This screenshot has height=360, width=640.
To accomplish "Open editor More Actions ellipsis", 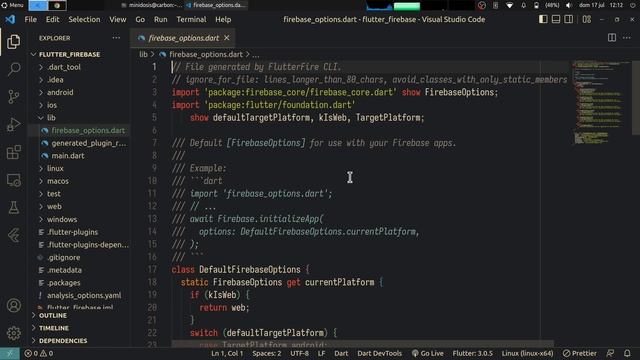I will point(627,38).
